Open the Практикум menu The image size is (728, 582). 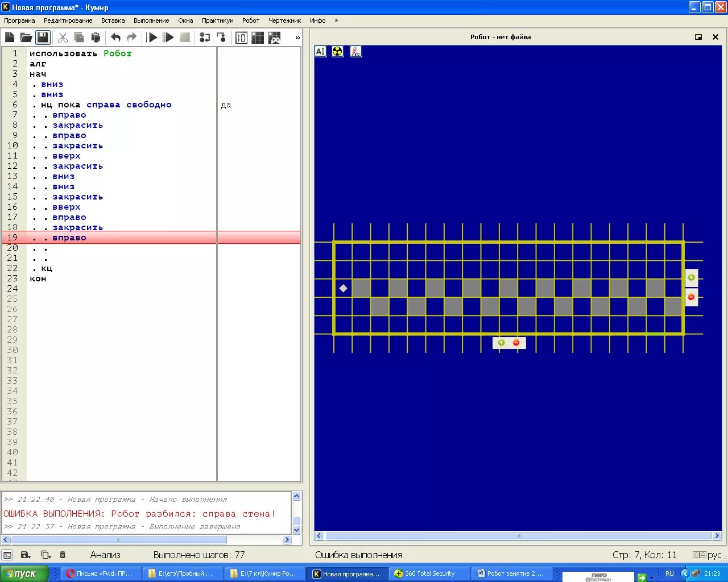click(x=217, y=20)
